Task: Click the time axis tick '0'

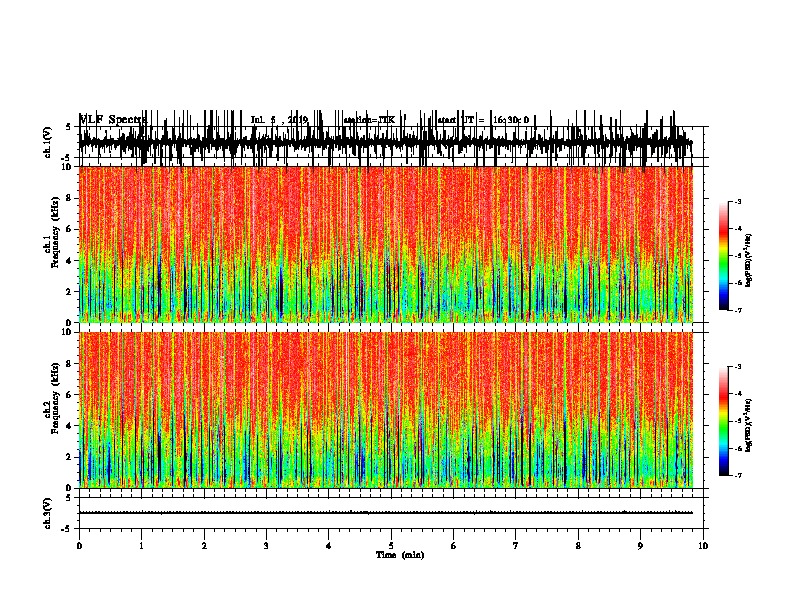Action: [79, 546]
